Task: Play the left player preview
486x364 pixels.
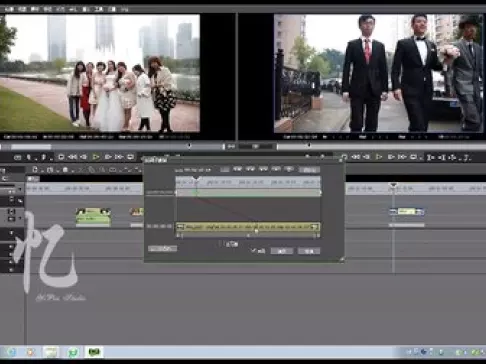Action: (96, 157)
